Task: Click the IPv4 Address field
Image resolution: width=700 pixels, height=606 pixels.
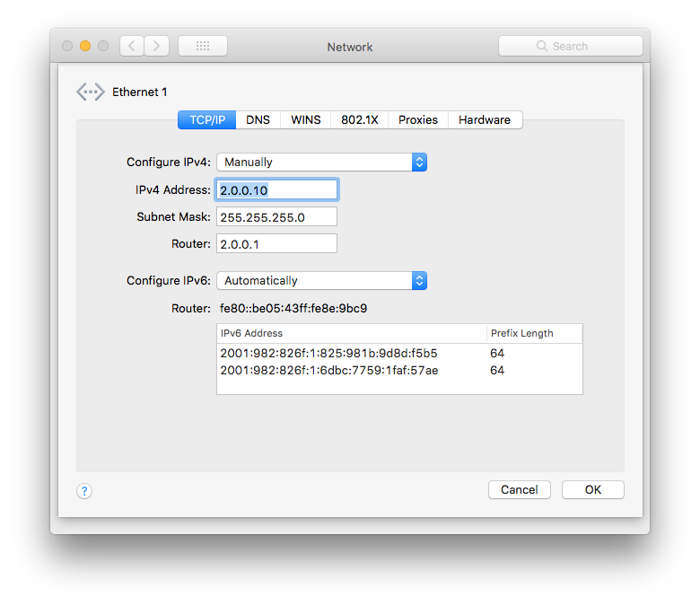Action: 276,189
